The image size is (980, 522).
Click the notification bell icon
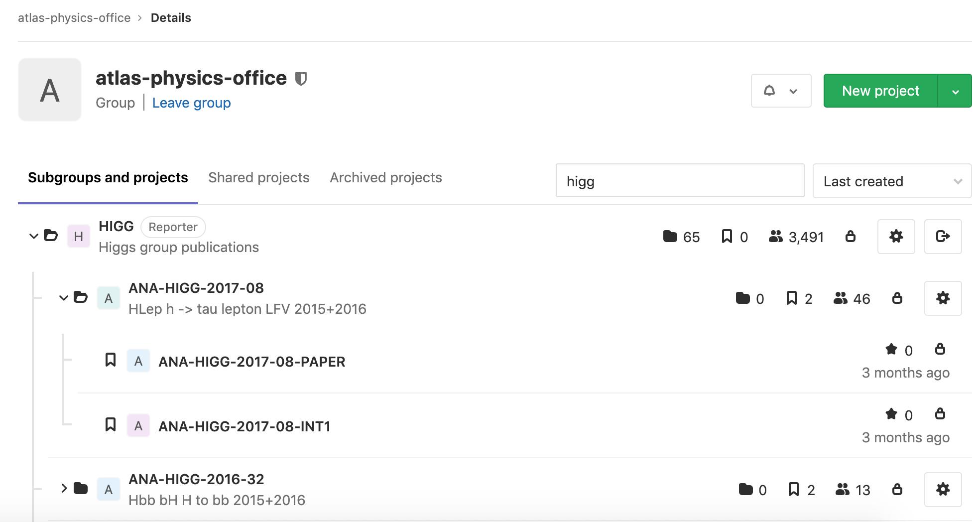(769, 91)
